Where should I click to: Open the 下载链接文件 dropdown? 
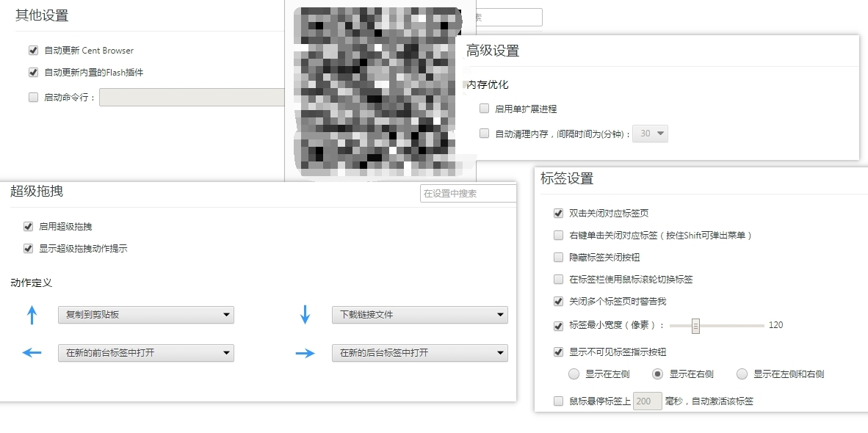tap(419, 315)
